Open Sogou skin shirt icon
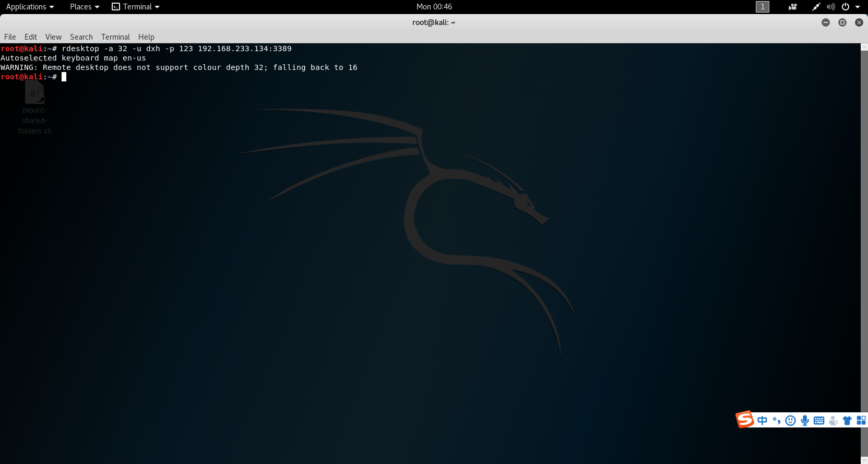 click(847, 421)
